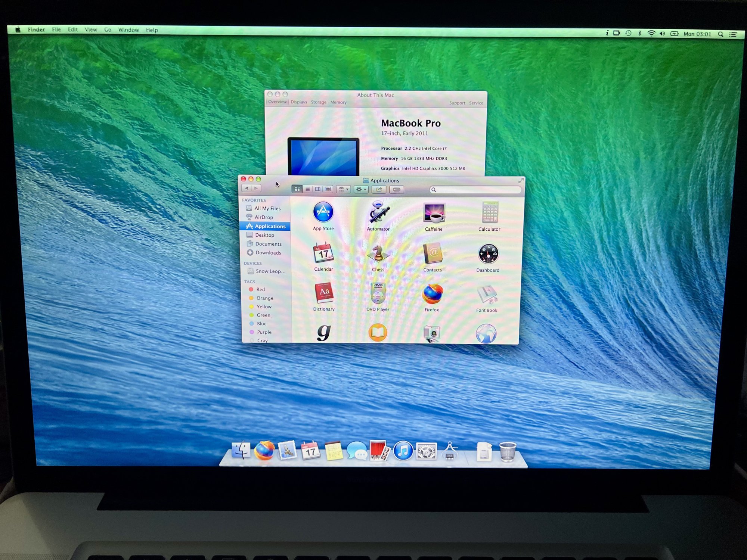This screenshot has height=560, width=747.
Task: Switch Finder to list view
Action: (307, 189)
